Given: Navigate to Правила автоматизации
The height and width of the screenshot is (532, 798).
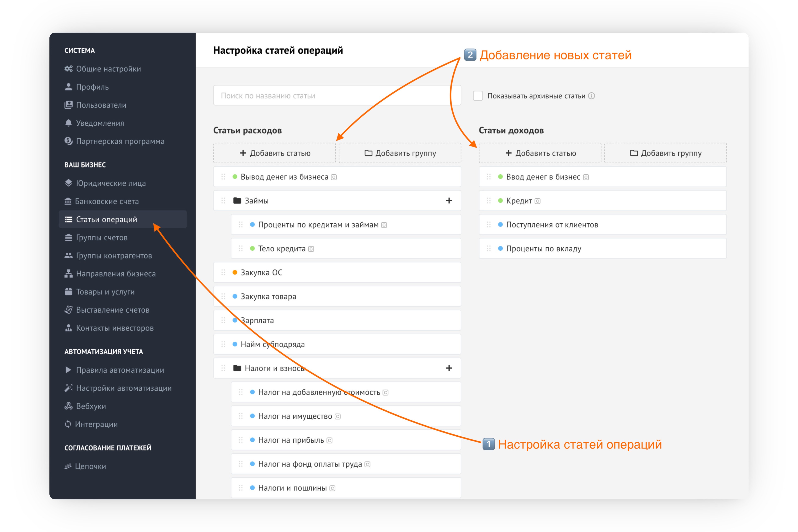Looking at the screenshot, I should coord(120,370).
